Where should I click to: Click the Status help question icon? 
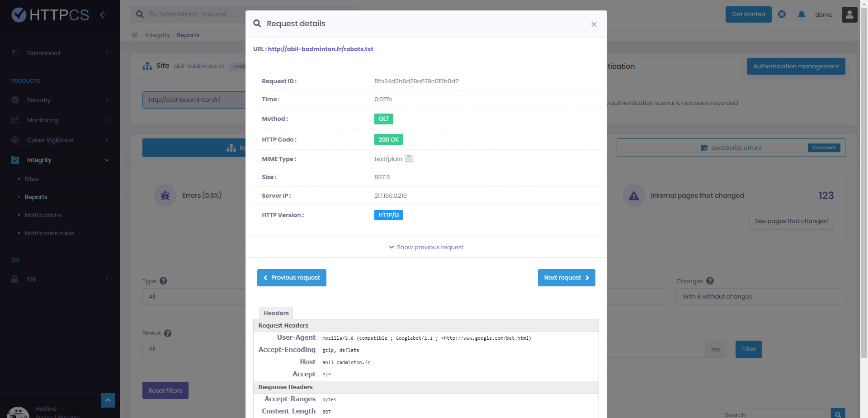pos(168,333)
